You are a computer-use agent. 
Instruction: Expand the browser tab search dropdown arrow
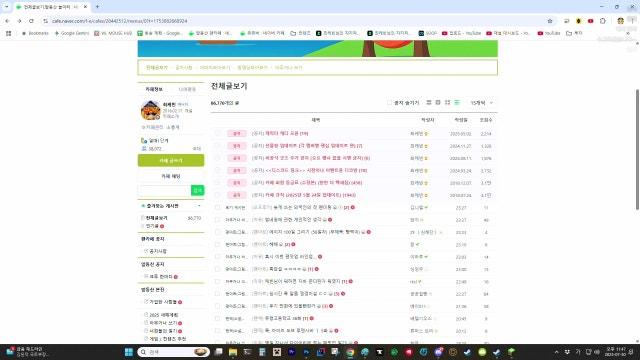(6, 7)
